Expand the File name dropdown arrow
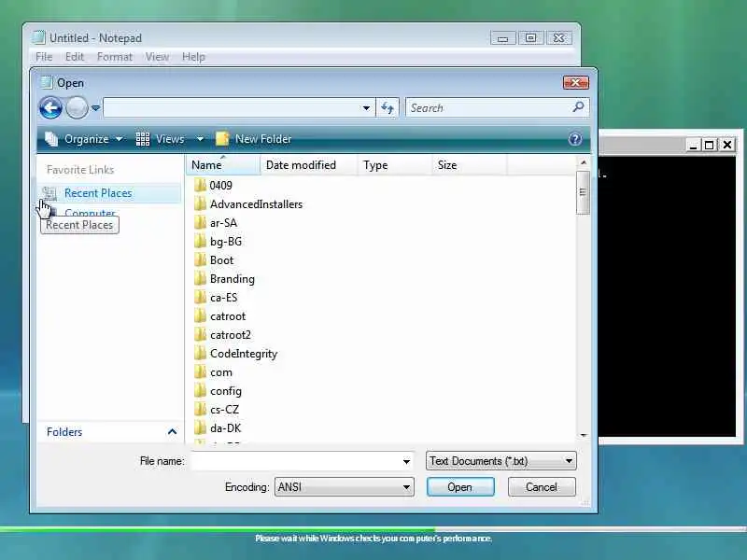747x560 pixels. click(x=406, y=461)
